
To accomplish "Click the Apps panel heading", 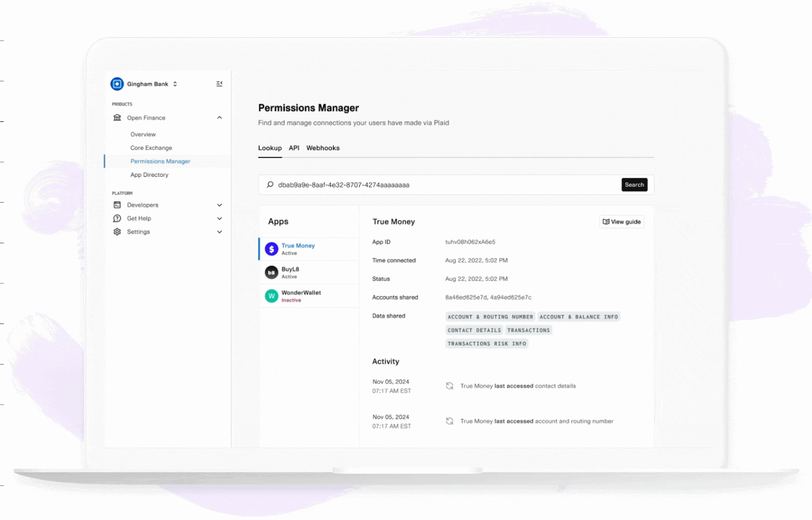I will click(278, 221).
